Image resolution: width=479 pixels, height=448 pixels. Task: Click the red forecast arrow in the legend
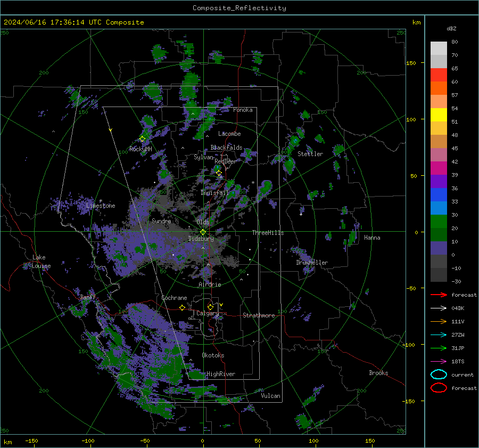tap(439, 295)
